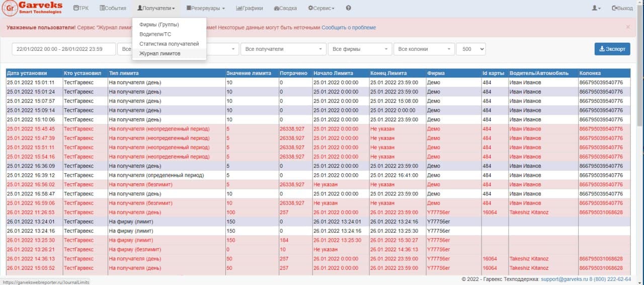Screen dimensions: 644x285
Task: Click the Экспорт button
Action: [612, 49]
